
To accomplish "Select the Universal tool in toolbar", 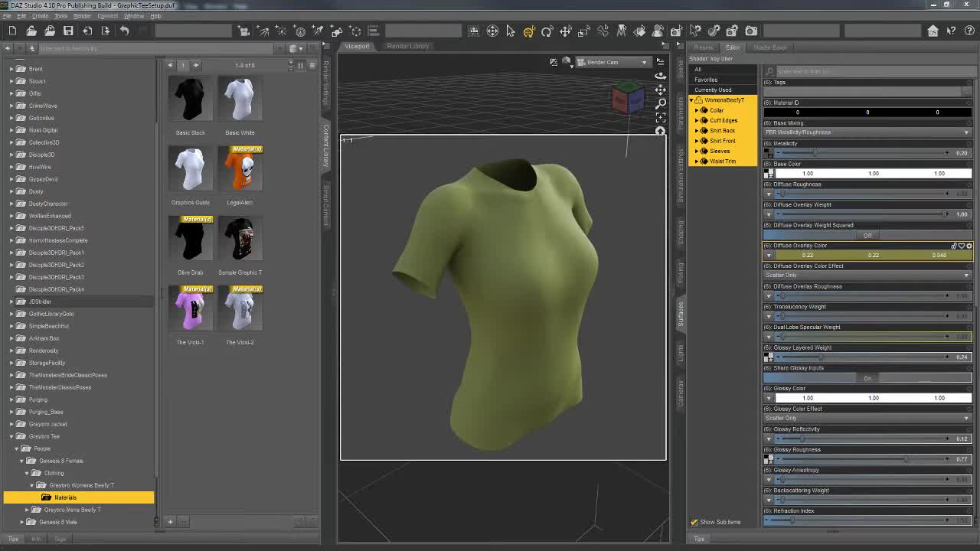I will pos(529,31).
